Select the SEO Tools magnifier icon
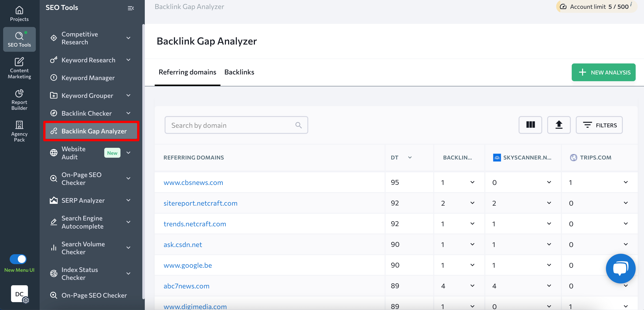The image size is (644, 310). [x=19, y=36]
